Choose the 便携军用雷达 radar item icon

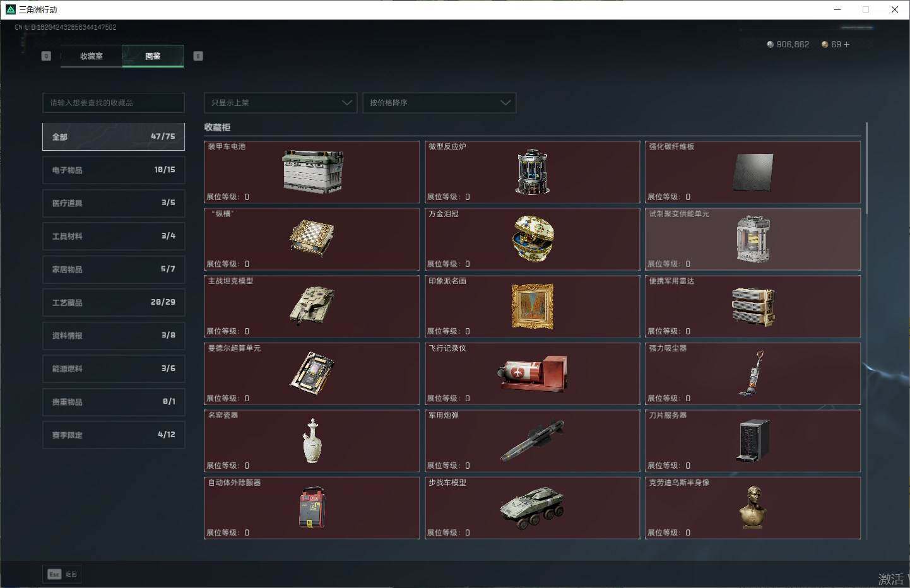pyautogui.click(x=753, y=307)
